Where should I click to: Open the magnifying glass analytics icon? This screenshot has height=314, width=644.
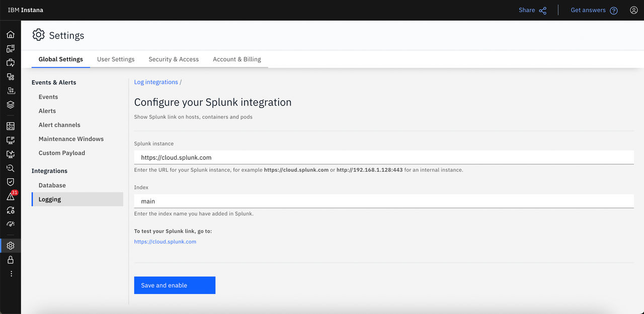coord(11,168)
